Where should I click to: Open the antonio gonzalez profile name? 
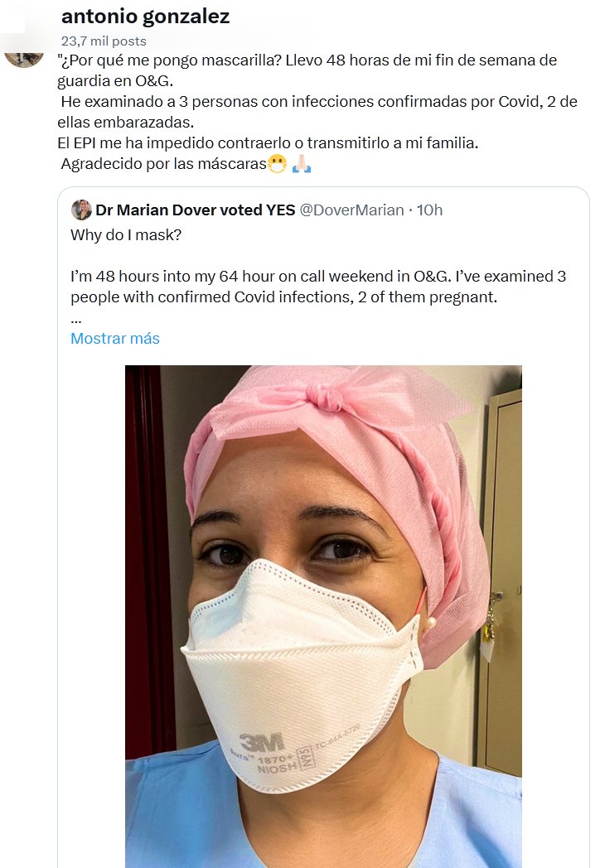click(146, 17)
